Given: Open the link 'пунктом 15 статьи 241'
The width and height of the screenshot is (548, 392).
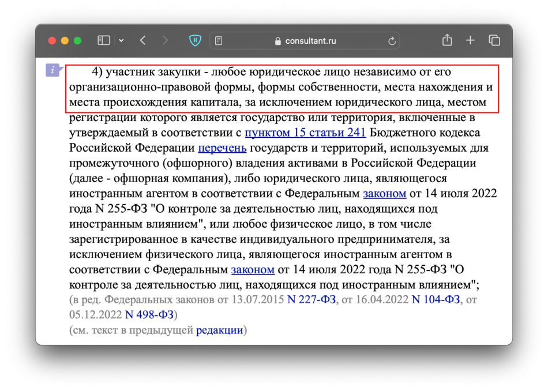Looking at the screenshot, I should click(x=305, y=133).
